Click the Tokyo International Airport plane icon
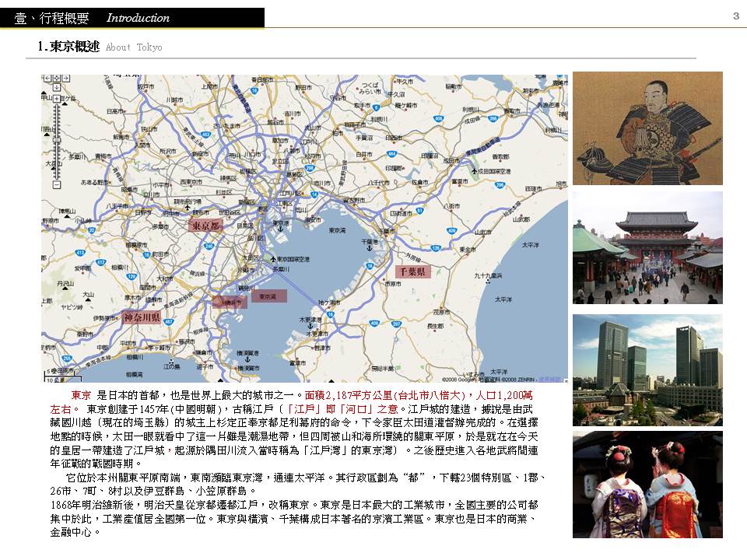 pos(272,258)
